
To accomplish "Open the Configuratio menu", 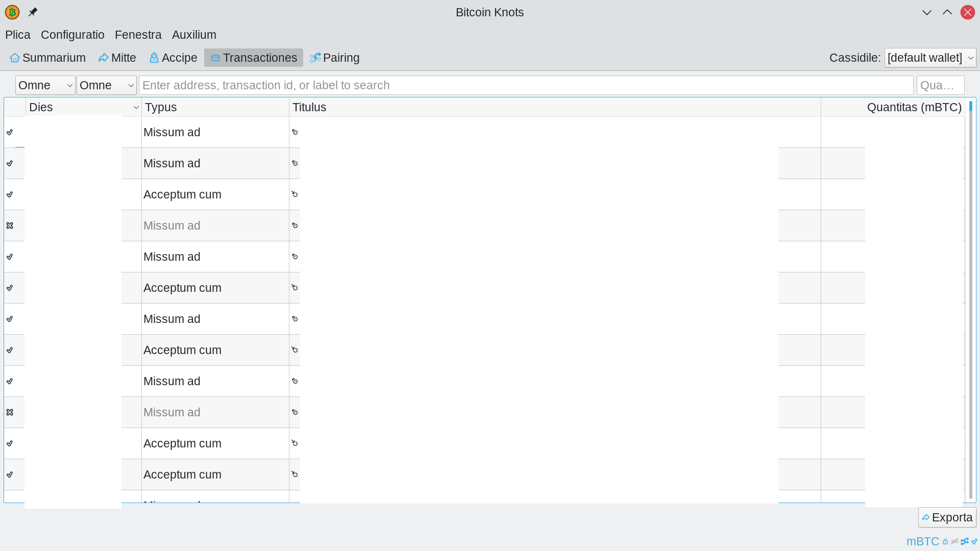I will 72,35.
